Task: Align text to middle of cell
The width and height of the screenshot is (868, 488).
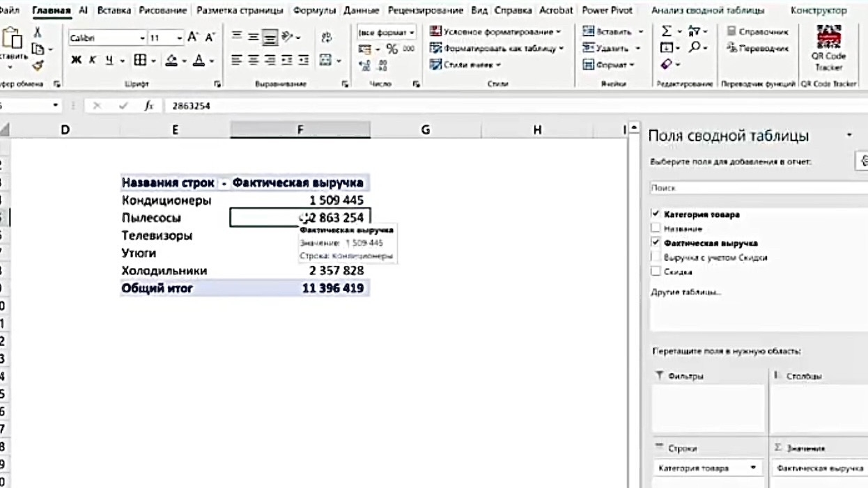Action: (x=253, y=37)
